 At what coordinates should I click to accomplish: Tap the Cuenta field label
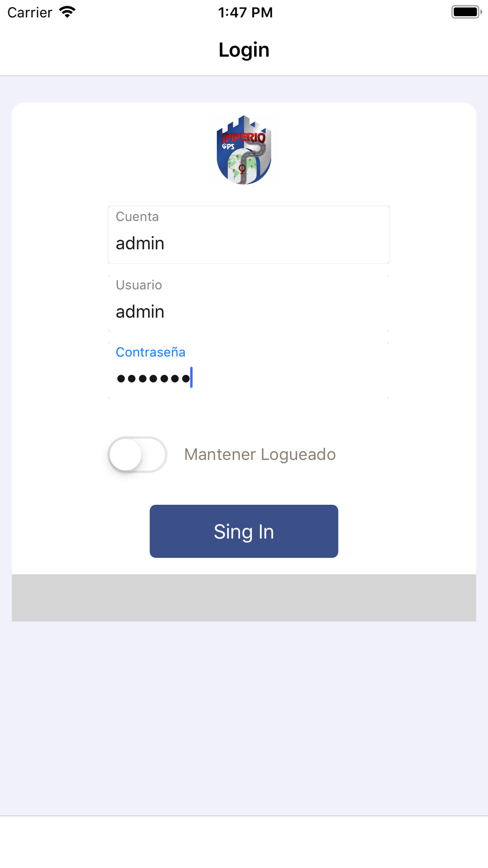pos(137,216)
